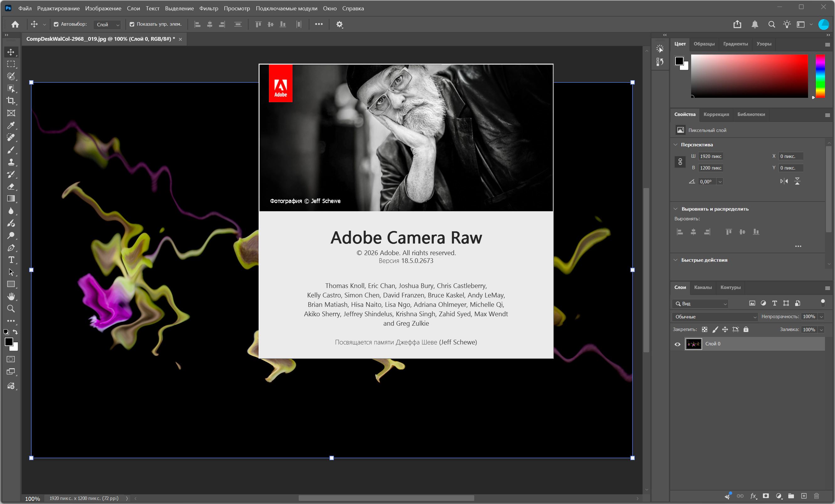
Task: Select the Rectangular Marquee tool
Action: 11,64
